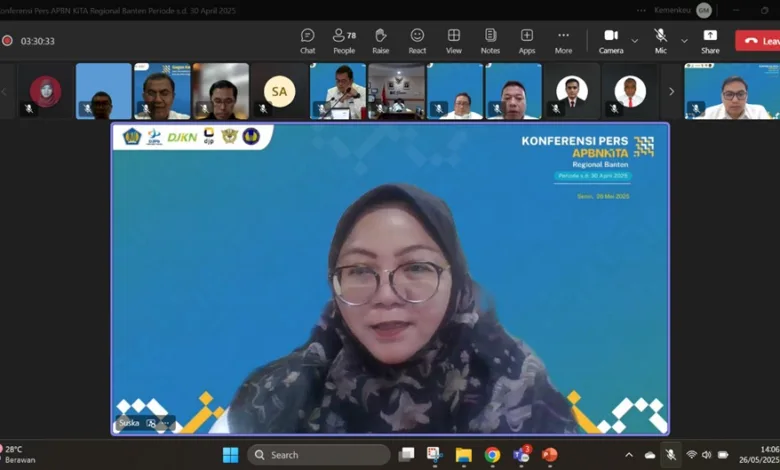Toggle the taskbar microphone mute indicator
This screenshot has height=470, width=780.
(670, 455)
